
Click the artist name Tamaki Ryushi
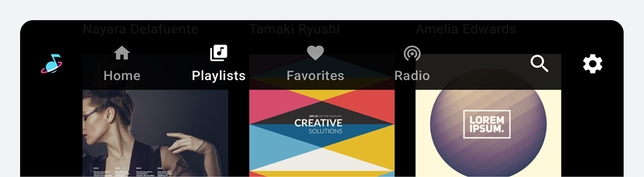(x=295, y=29)
